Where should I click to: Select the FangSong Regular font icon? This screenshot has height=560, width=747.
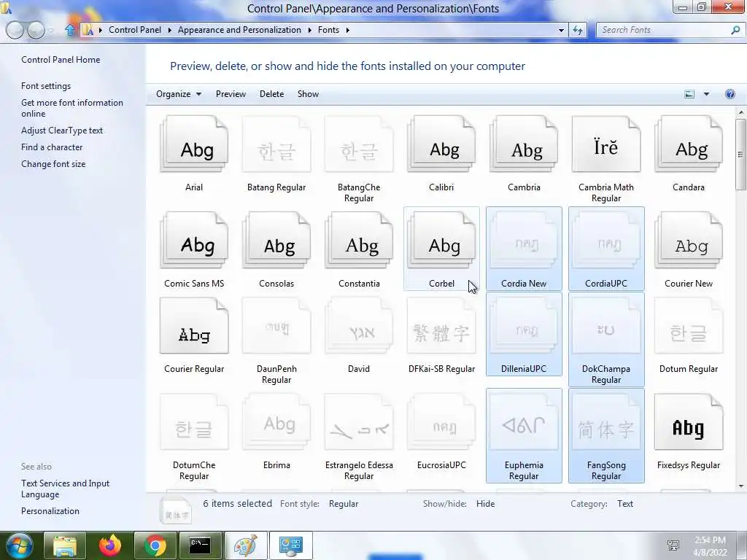606,422
